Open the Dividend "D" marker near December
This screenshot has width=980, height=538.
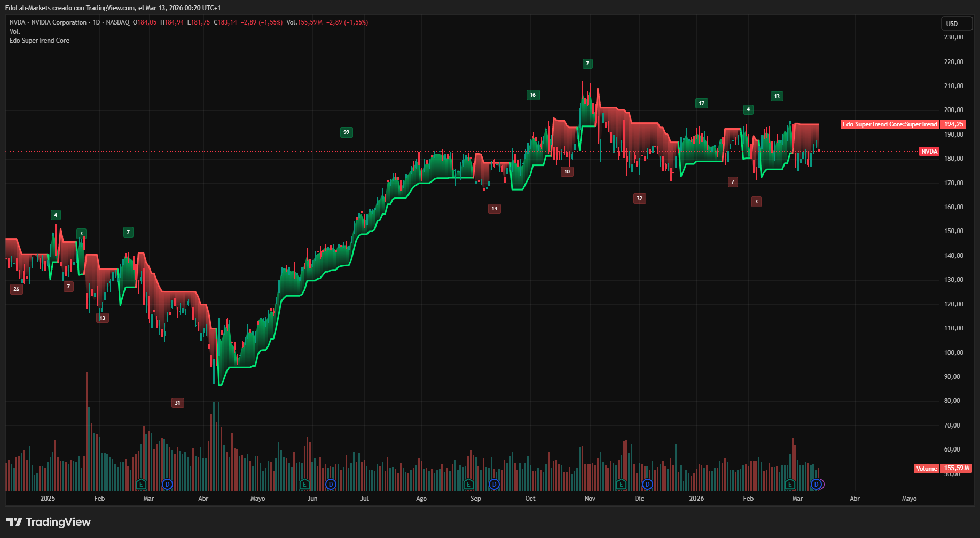pyautogui.click(x=647, y=485)
